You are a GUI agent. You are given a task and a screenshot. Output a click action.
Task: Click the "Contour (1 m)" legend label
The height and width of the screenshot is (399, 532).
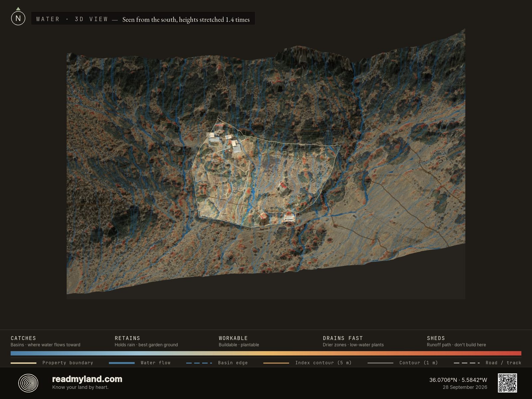click(419, 363)
